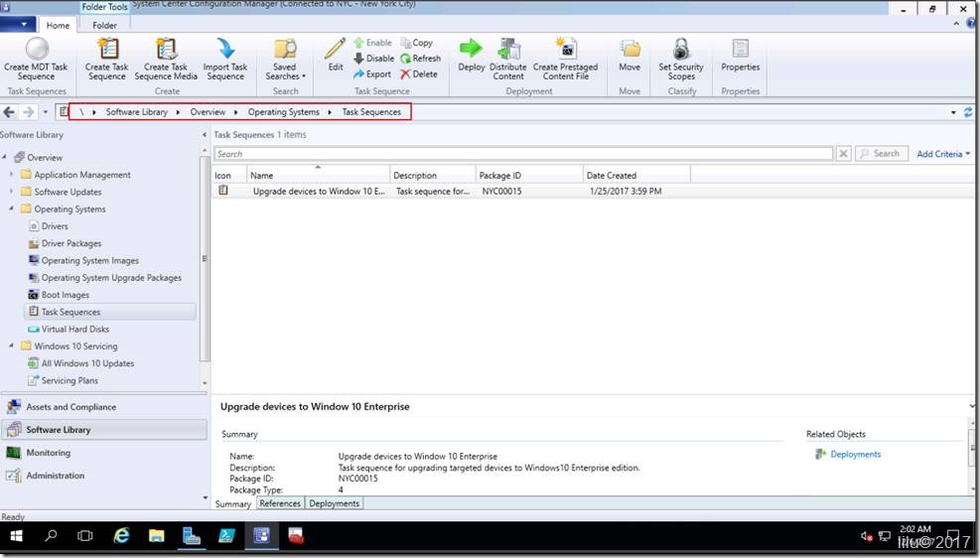The width and height of the screenshot is (980, 558).
Task: Switch to the Folder ribbon tab
Action: [104, 25]
